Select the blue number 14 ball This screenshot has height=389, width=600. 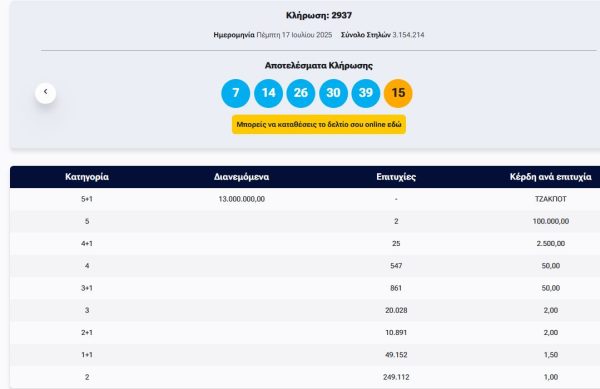(268, 93)
